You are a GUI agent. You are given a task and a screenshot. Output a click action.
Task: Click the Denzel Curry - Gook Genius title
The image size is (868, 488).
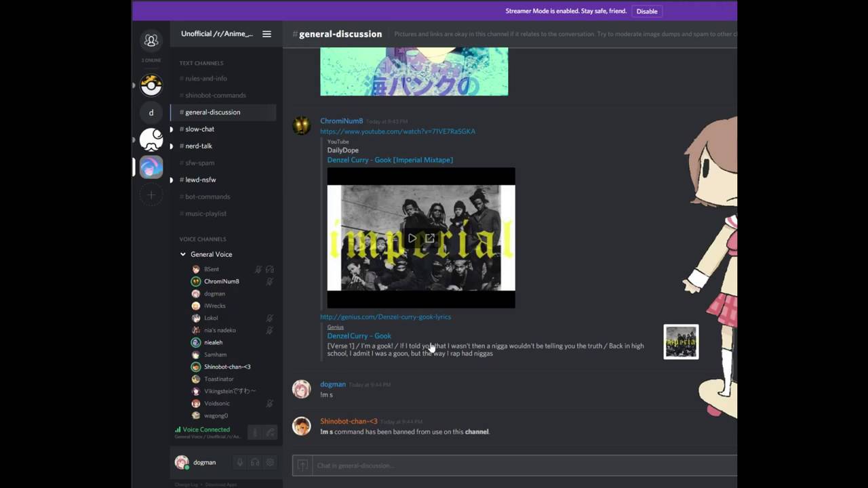click(359, 335)
